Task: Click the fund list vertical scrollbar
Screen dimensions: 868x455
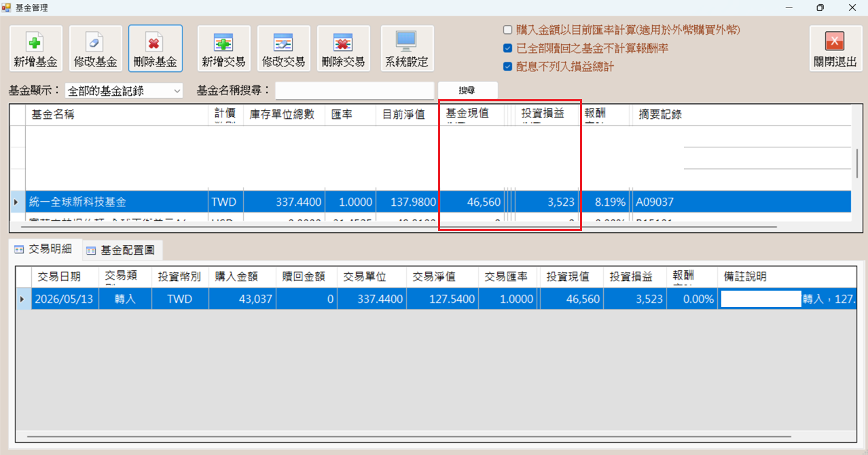Action: coord(857,163)
